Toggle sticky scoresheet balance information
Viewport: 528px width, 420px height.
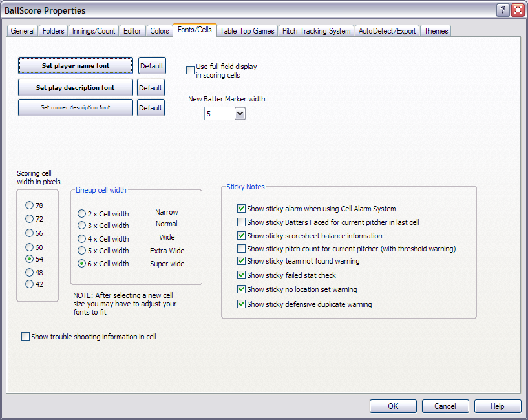coord(241,235)
